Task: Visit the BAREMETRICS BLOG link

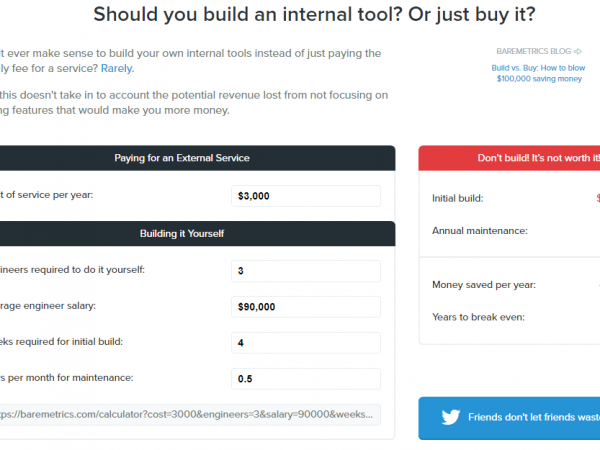Action: tap(535, 51)
